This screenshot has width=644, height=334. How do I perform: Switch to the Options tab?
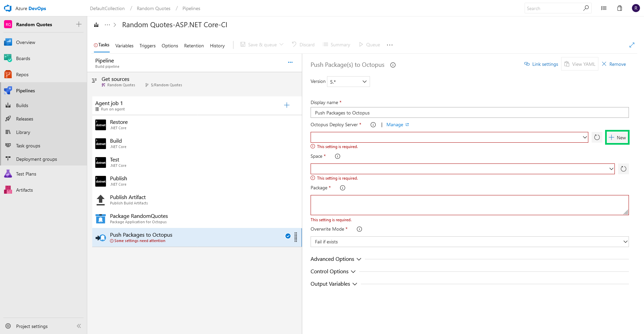pyautogui.click(x=170, y=46)
